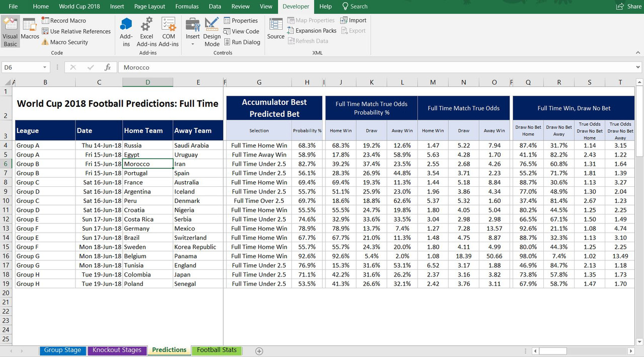Select Belgium's probability 92.6% in column H

[x=307, y=256]
